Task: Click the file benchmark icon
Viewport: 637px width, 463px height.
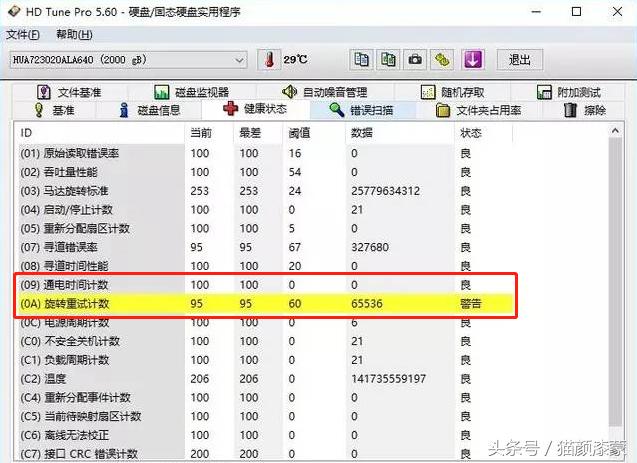Action: (x=43, y=92)
